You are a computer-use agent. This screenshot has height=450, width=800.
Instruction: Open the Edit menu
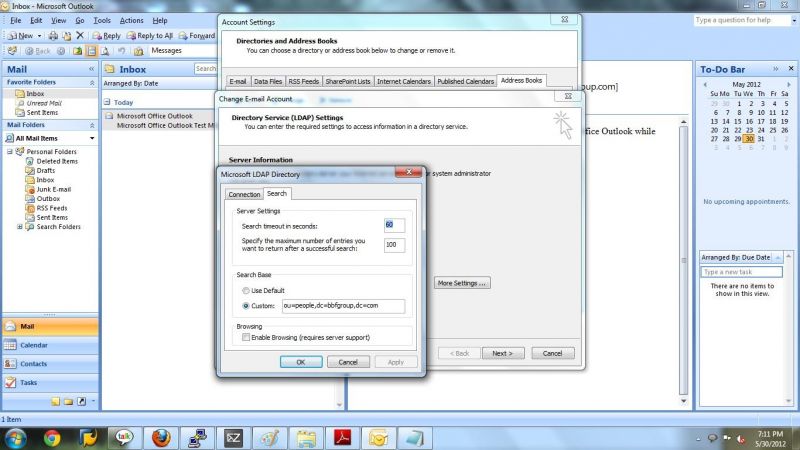point(36,20)
